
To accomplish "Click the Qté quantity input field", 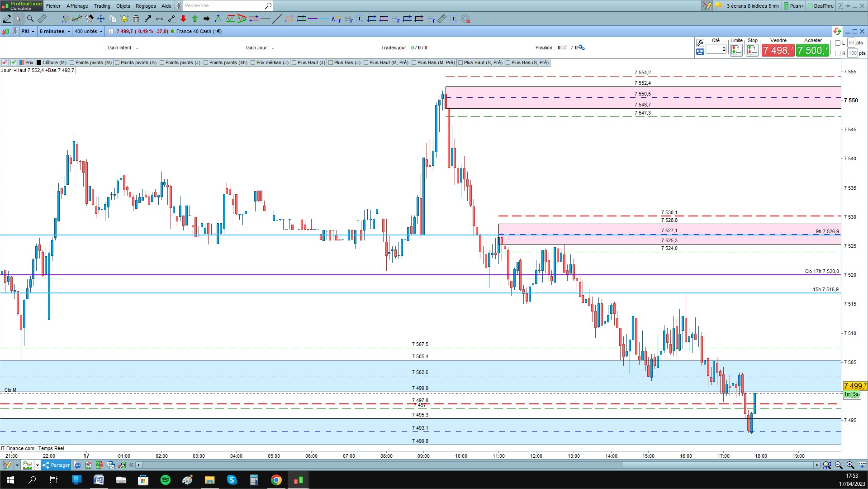I will pyautogui.click(x=716, y=49).
